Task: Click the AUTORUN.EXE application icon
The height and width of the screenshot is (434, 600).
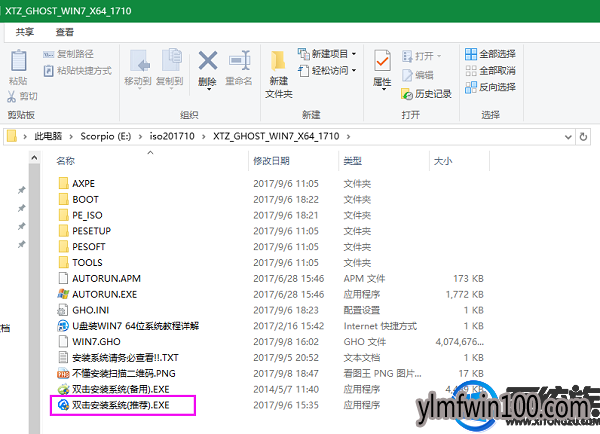Action: click(63, 294)
